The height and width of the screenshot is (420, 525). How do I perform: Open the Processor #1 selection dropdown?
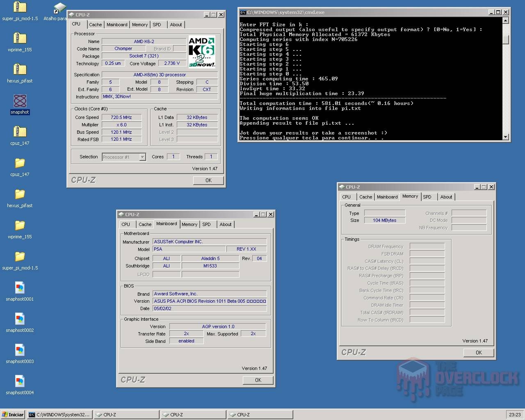(124, 157)
